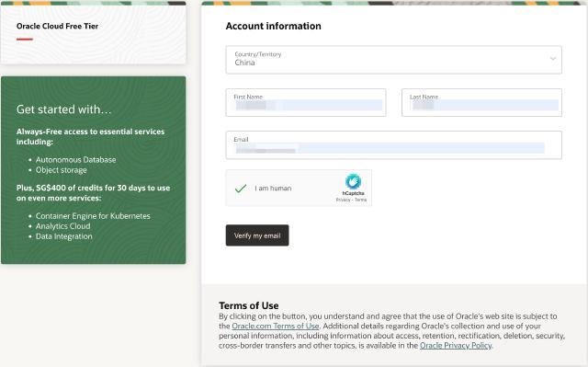Open the Oracle.com Terms of Use link

tap(276, 326)
